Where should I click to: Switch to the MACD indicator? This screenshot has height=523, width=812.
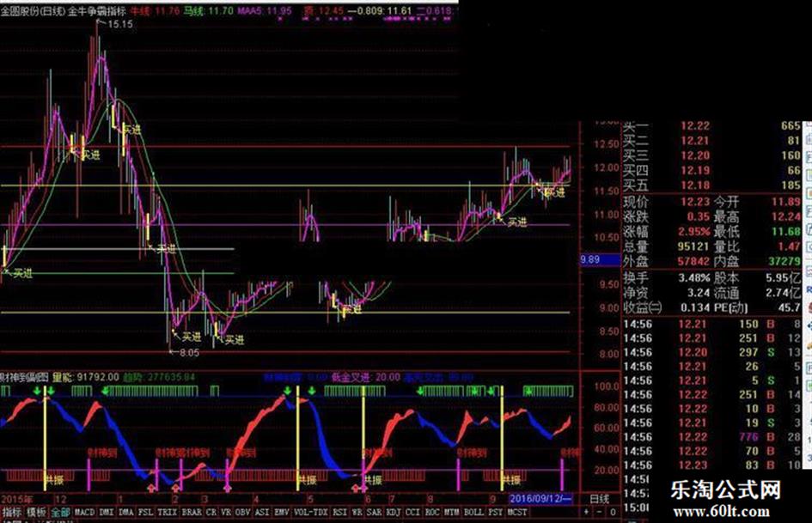(x=84, y=512)
